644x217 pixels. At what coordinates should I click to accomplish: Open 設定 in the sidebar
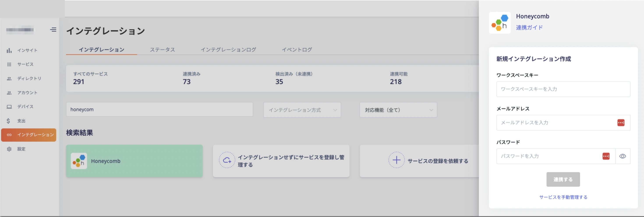point(21,149)
